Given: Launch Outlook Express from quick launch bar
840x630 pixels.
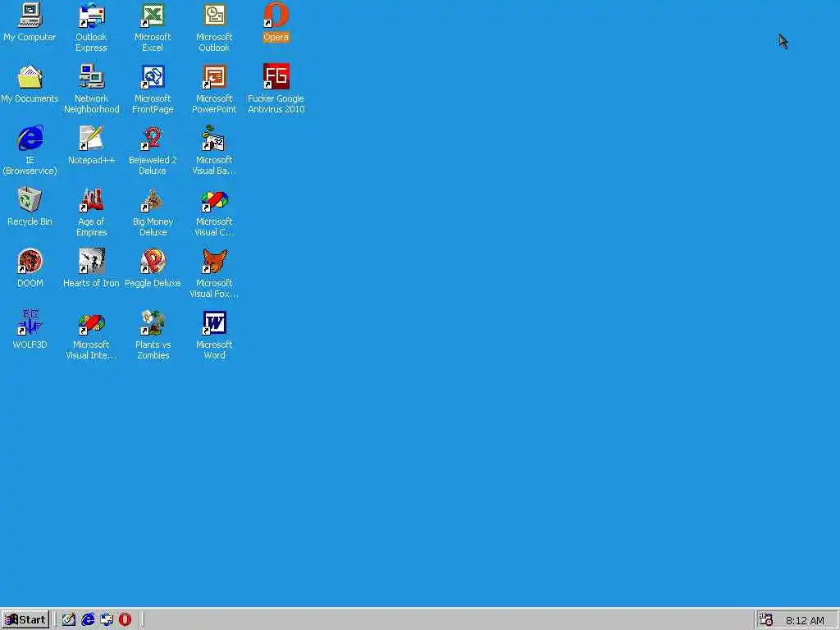Looking at the screenshot, I should coord(107,620).
